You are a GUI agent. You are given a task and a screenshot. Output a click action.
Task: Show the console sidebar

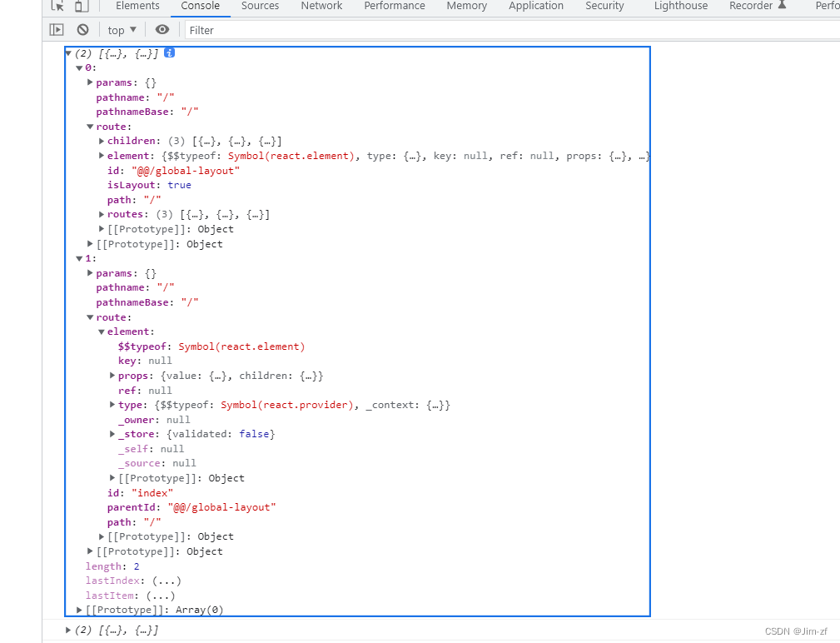(57, 30)
